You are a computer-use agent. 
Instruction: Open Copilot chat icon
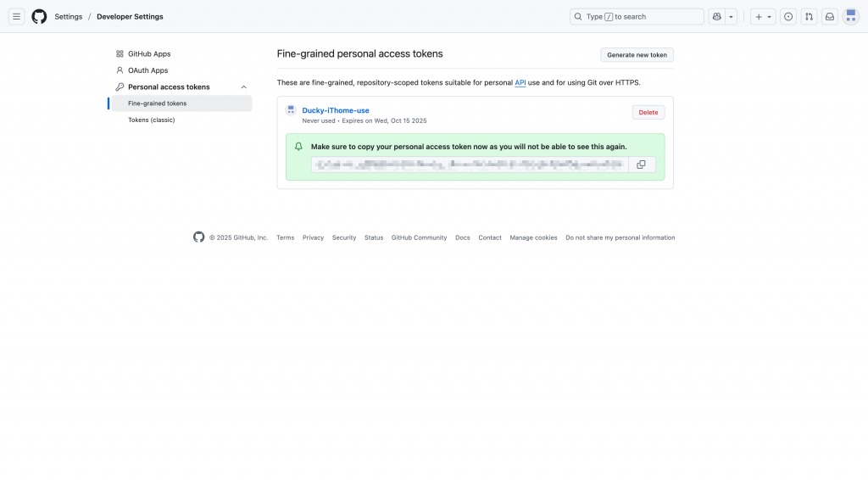tap(717, 16)
